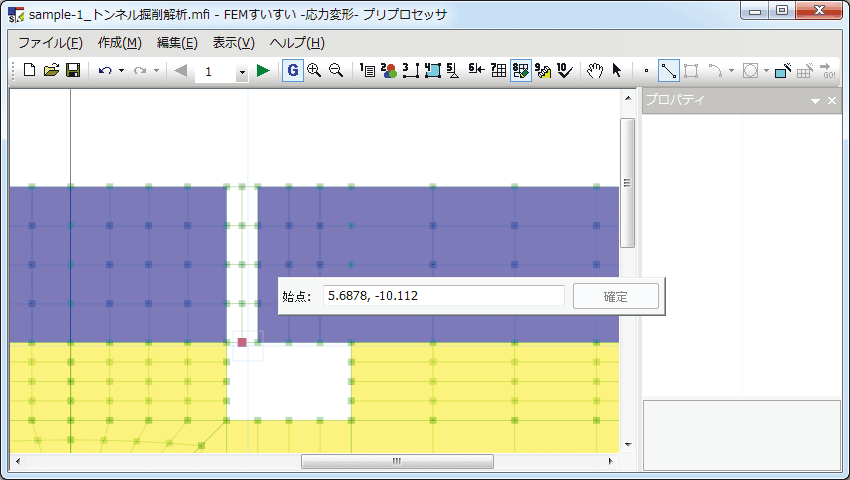
Task: Click the zoom in magnifier icon
Action: tap(314, 71)
